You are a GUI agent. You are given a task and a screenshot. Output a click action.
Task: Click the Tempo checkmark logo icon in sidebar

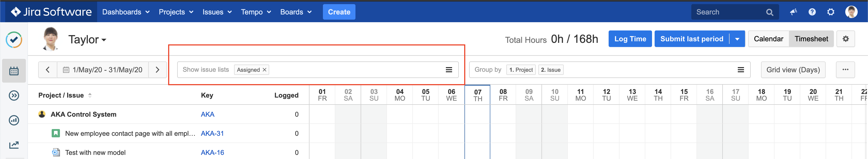point(14,40)
